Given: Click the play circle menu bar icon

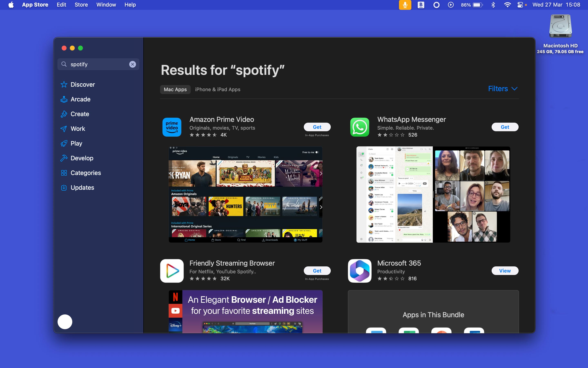Looking at the screenshot, I should (451, 5).
